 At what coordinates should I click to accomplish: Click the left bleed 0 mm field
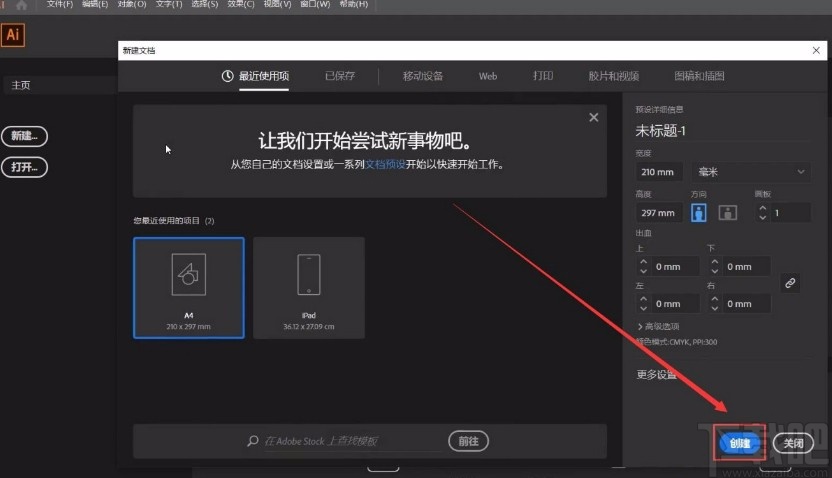click(x=675, y=303)
